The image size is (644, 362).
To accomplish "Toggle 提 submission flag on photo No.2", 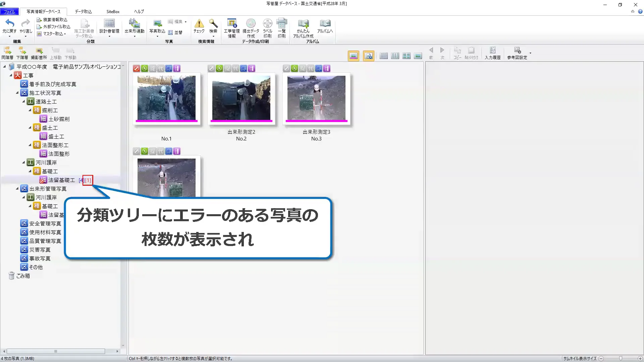I will (x=227, y=68).
